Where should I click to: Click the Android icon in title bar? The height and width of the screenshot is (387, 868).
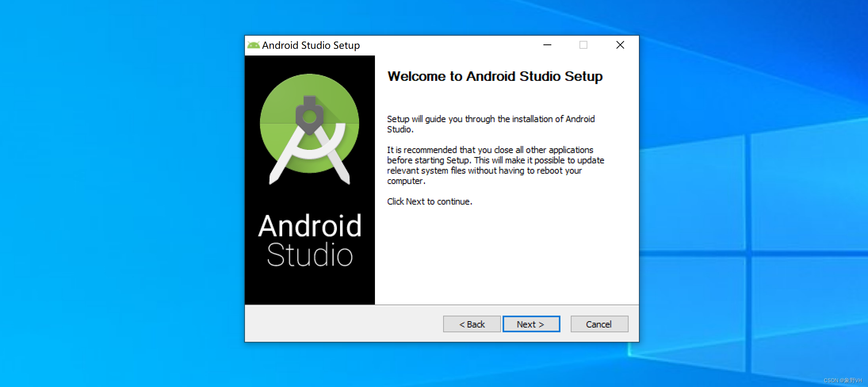(x=253, y=45)
